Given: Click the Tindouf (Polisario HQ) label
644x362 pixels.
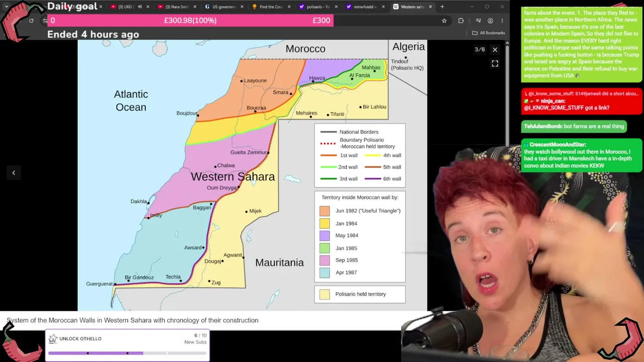Looking at the screenshot, I should [x=407, y=65].
